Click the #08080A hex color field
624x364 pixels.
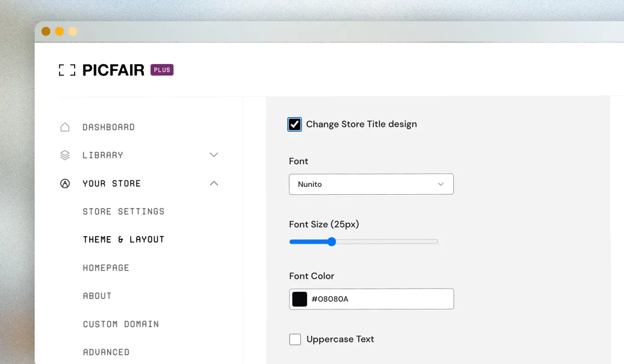[x=371, y=299]
